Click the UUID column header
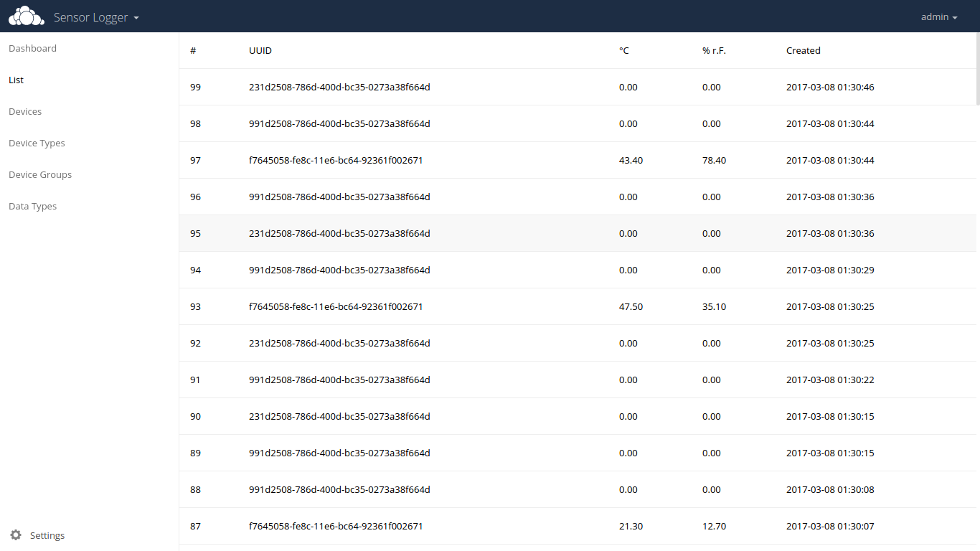 point(260,51)
